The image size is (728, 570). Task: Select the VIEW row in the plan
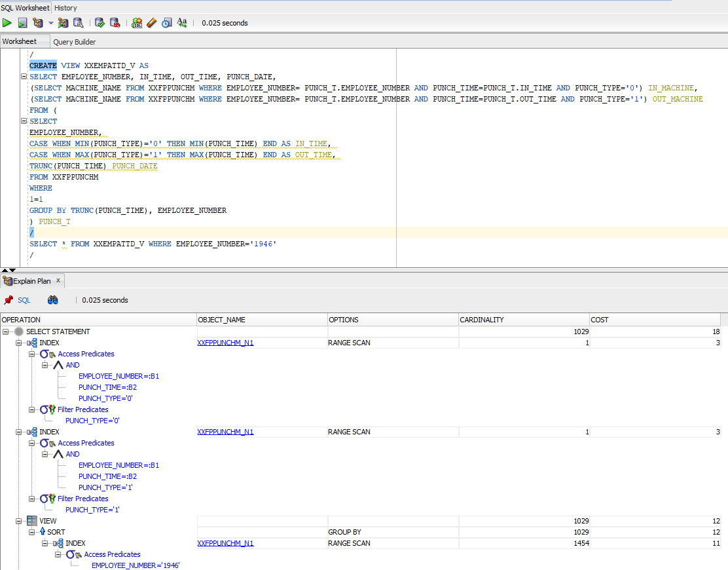coord(48,522)
